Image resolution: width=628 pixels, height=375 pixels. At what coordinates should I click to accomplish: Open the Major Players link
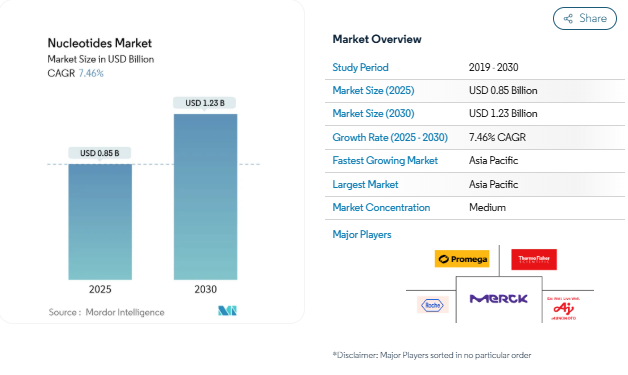362,234
